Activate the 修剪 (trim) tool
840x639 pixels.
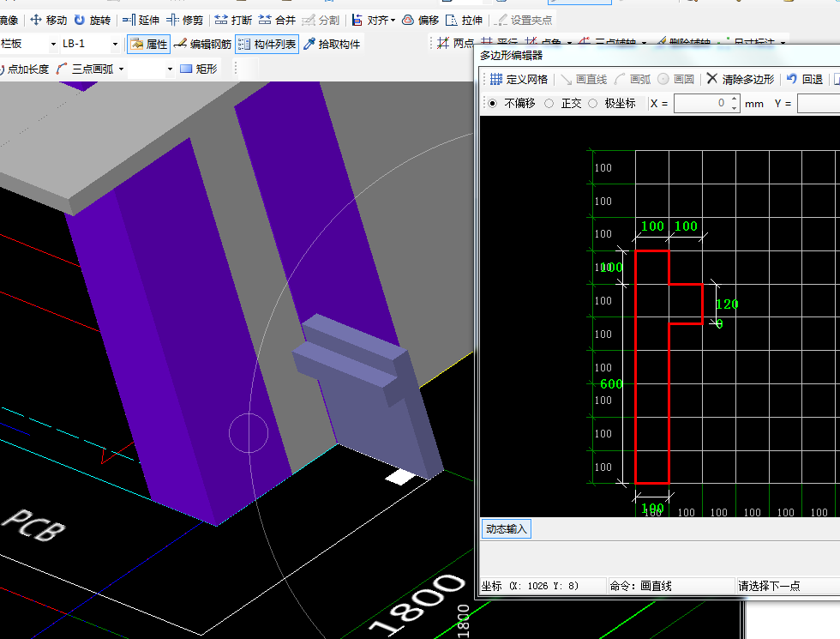click(x=185, y=21)
